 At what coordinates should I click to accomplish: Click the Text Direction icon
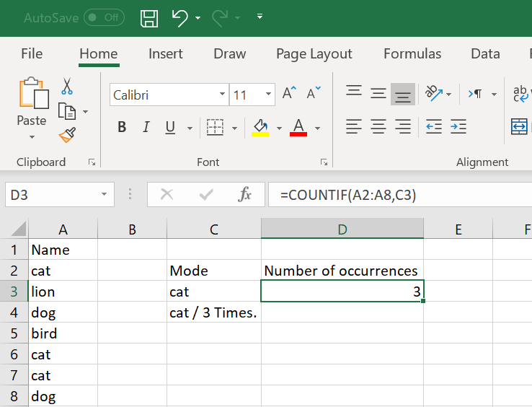475,93
